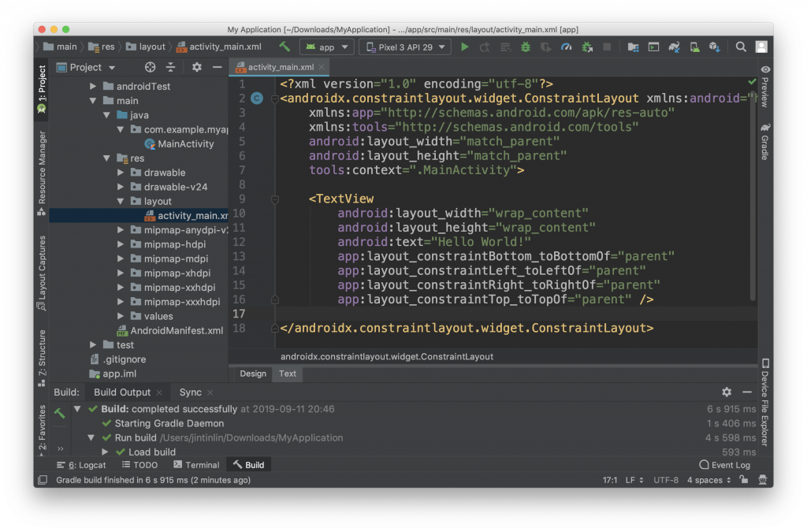Toggle the Gradle side panel
807x532 pixels.
(764, 142)
